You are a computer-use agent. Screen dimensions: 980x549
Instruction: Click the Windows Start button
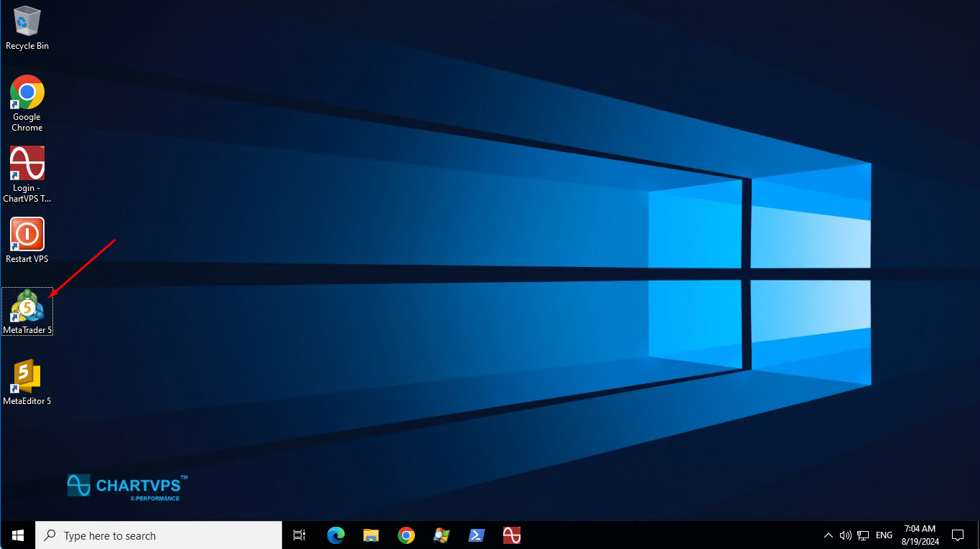coord(18,535)
